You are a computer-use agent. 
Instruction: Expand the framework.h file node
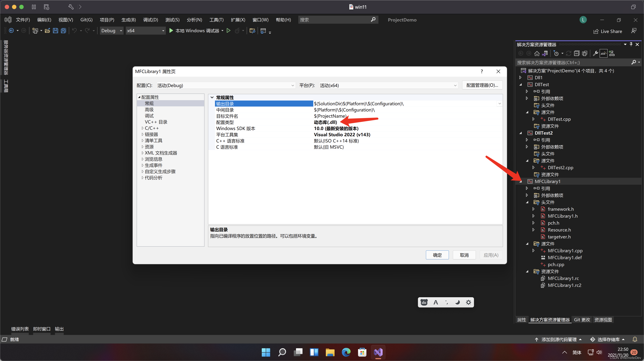(534, 209)
